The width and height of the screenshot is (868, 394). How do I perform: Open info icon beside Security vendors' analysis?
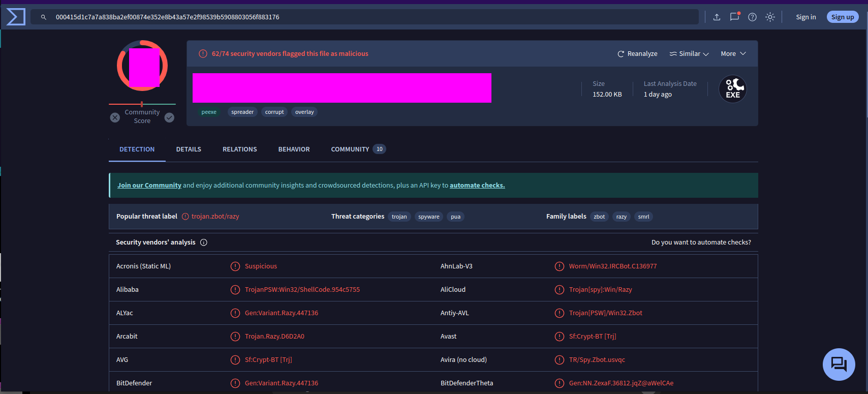pos(204,243)
